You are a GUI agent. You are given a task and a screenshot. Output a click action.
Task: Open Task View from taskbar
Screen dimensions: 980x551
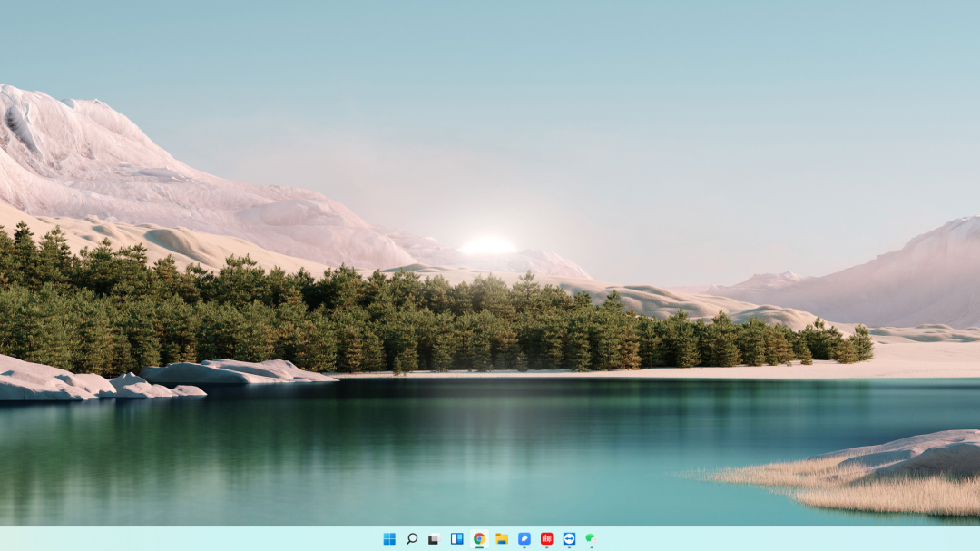point(434,538)
